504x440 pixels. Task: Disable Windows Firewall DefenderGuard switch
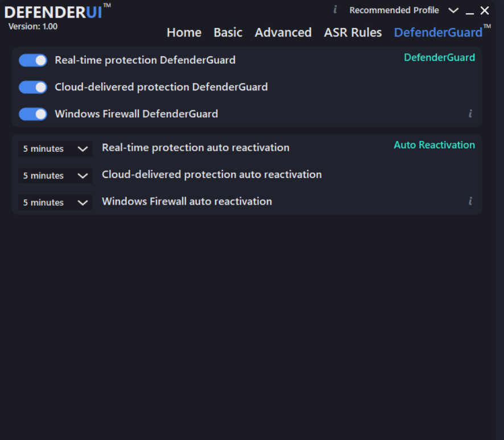click(x=33, y=114)
